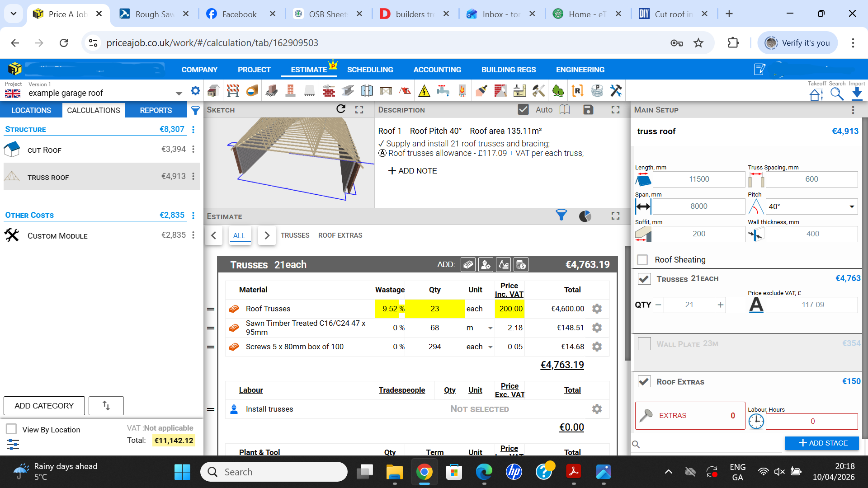Expand the project version dropdown arrow
Viewport: 868px width, 488px height.
coord(179,93)
